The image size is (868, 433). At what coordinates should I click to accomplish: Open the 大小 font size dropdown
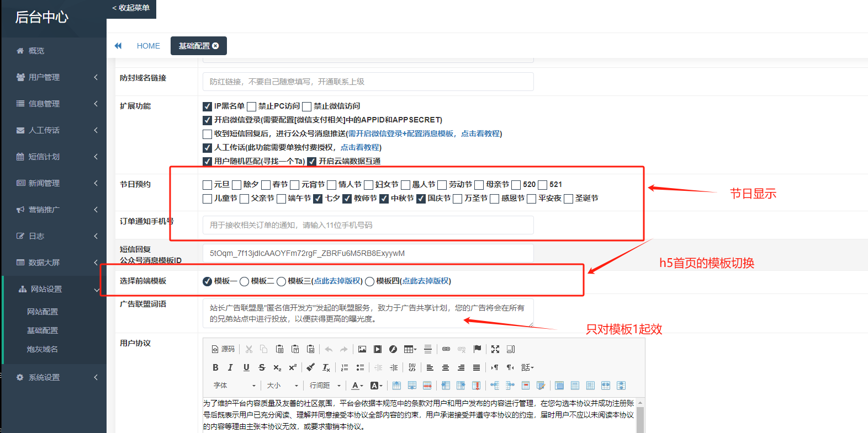coord(283,386)
